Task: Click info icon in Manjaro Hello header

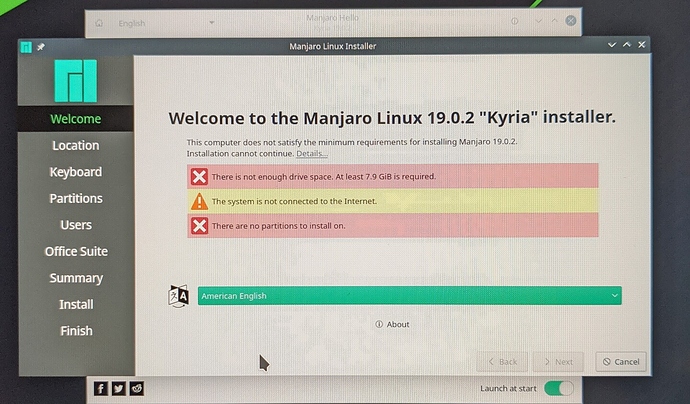Action: tap(514, 21)
